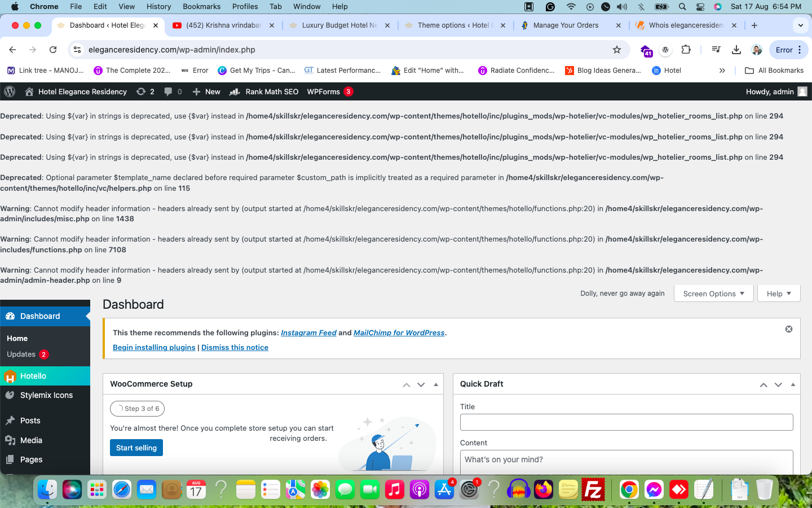Screen dimensions: 812x508
Task: Click the Step 3 of 6 progress badge
Action: point(137,408)
